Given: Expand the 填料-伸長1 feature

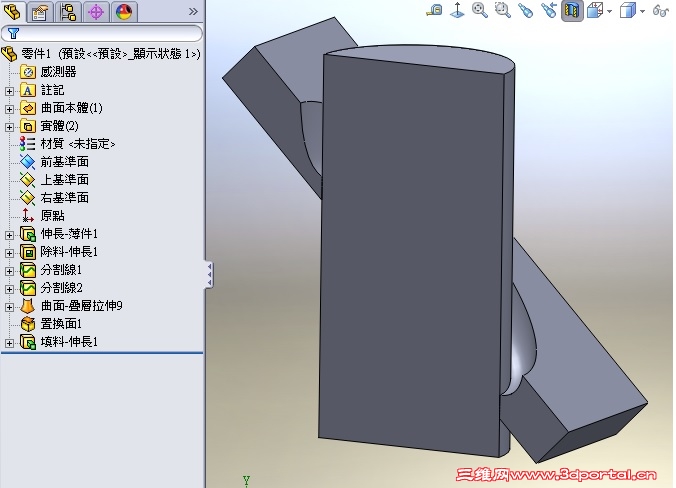Looking at the screenshot, I should pos(9,343).
